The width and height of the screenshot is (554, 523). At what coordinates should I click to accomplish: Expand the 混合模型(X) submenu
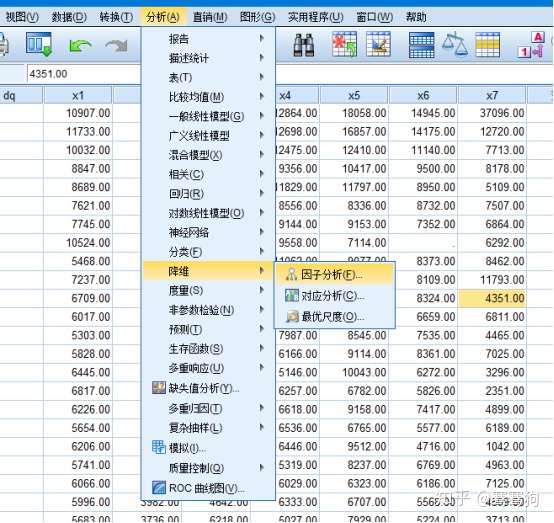click(208, 155)
